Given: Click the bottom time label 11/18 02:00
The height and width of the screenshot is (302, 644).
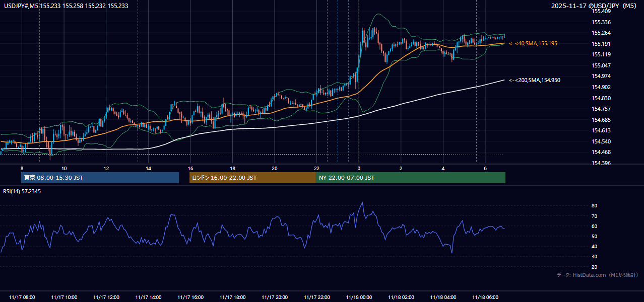Looking at the screenshot, I should click(401, 297).
